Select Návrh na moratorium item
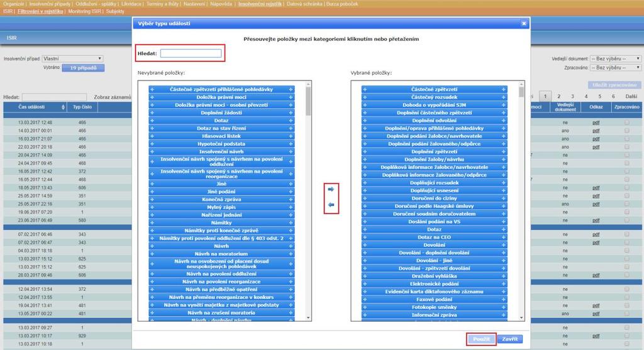This screenshot has height=350, width=644. pyautogui.click(x=221, y=254)
